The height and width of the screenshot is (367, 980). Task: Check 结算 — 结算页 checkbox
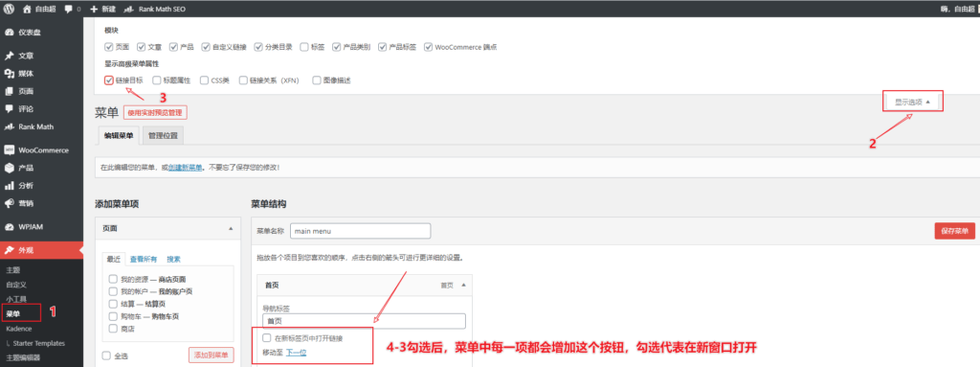(x=113, y=304)
